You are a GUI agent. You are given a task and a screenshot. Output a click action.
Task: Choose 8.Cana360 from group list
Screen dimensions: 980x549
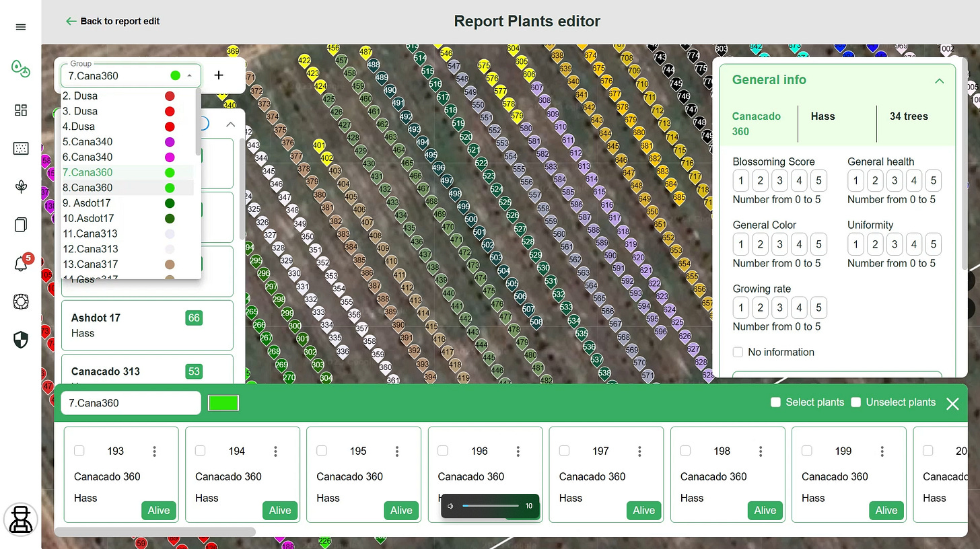click(128, 188)
